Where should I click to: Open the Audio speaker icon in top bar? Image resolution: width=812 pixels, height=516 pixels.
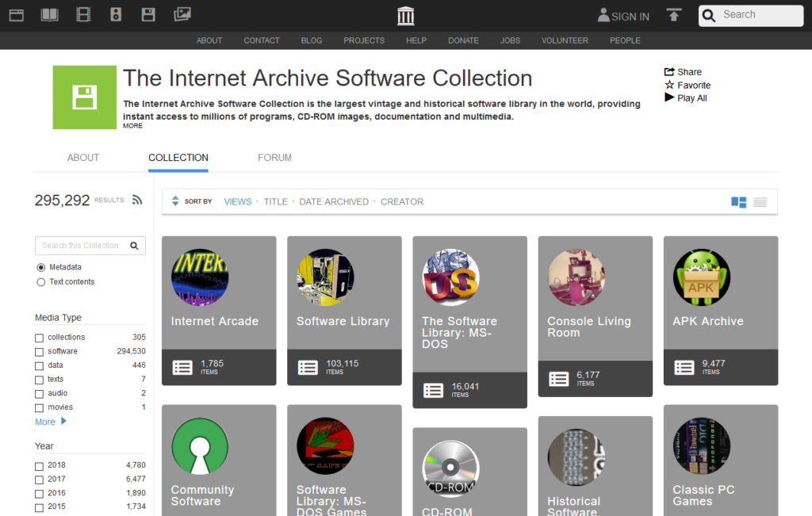pos(116,14)
